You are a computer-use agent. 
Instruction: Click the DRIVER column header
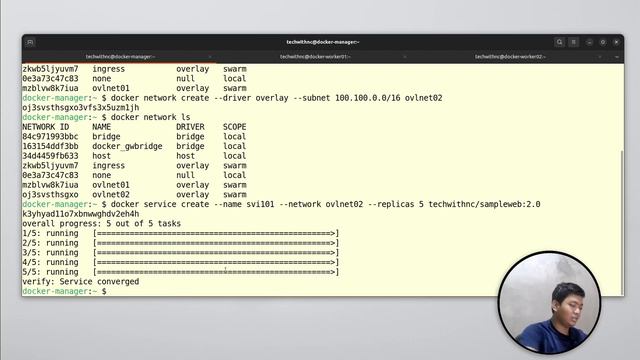[x=190, y=127]
